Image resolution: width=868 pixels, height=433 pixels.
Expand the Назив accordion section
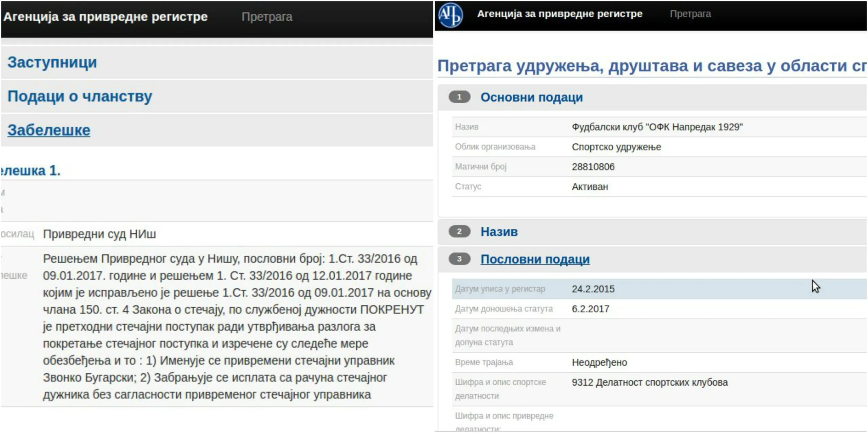click(x=499, y=232)
